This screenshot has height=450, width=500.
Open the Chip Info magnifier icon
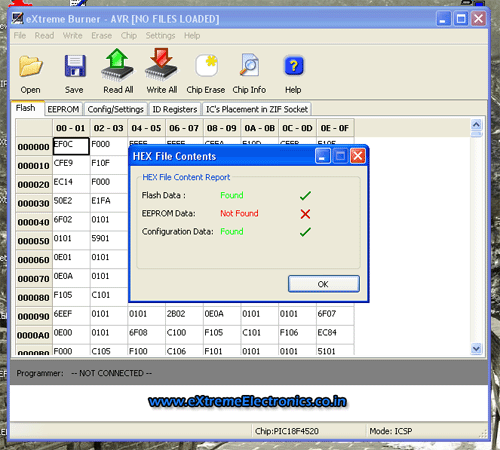pos(249,65)
